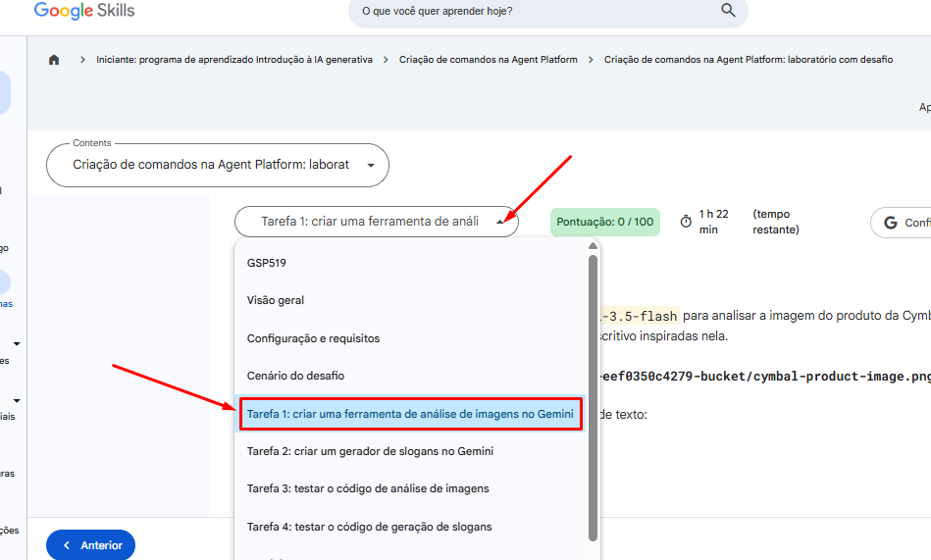Collapse the Tarefa 1 section dropdown
The image size is (931, 560).
click(377, 222)
